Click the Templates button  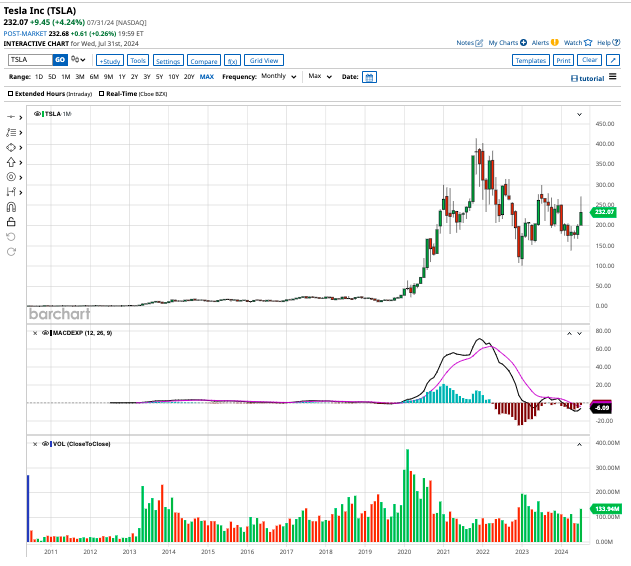click(x=530, y=60)
